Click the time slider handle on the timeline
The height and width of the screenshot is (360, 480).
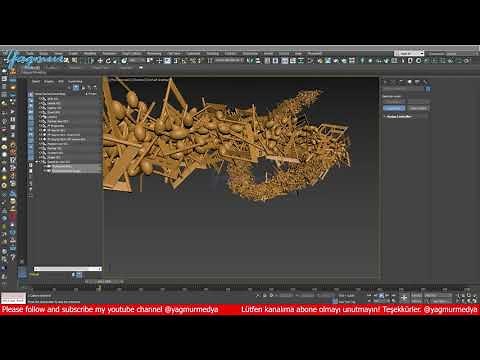click(x=104, y=282)
